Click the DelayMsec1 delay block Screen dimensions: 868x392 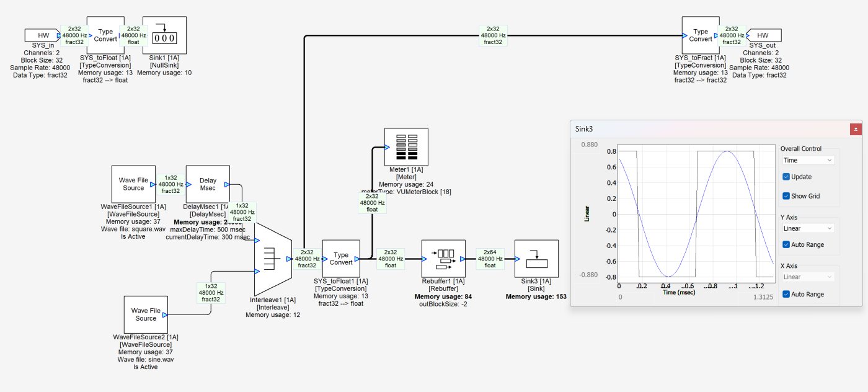click(x=208, y=184)
